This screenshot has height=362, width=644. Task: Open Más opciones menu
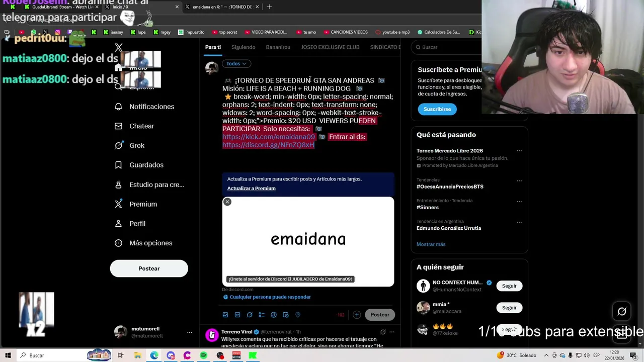coord(144,243)
